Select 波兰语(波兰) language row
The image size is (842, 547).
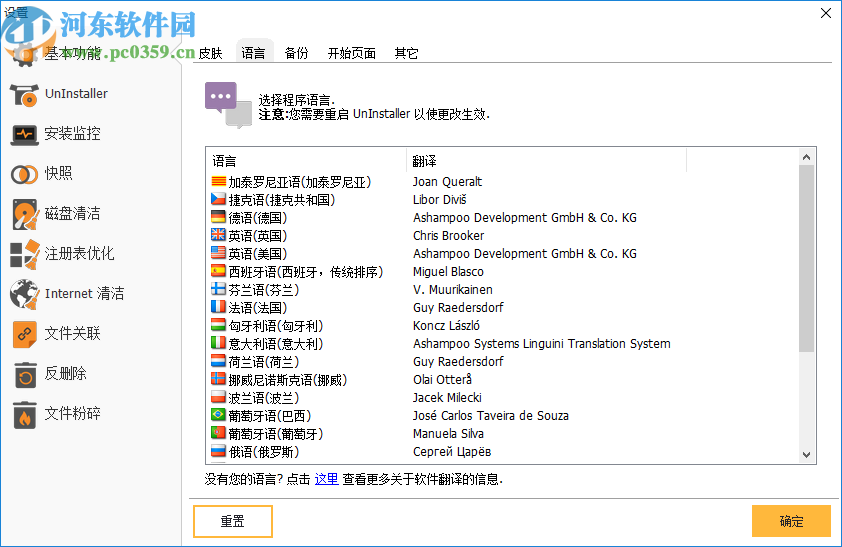[x=502, y=398]
